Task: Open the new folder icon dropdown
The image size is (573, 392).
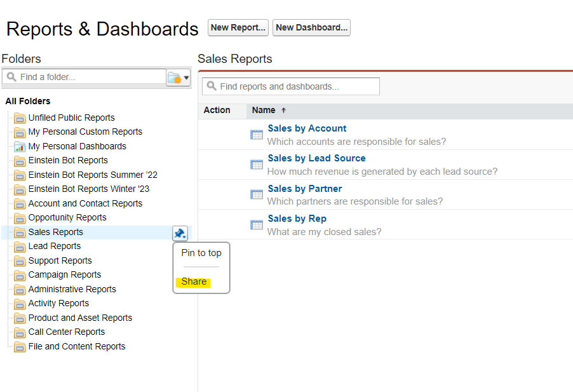Action: tap(179, 78)
